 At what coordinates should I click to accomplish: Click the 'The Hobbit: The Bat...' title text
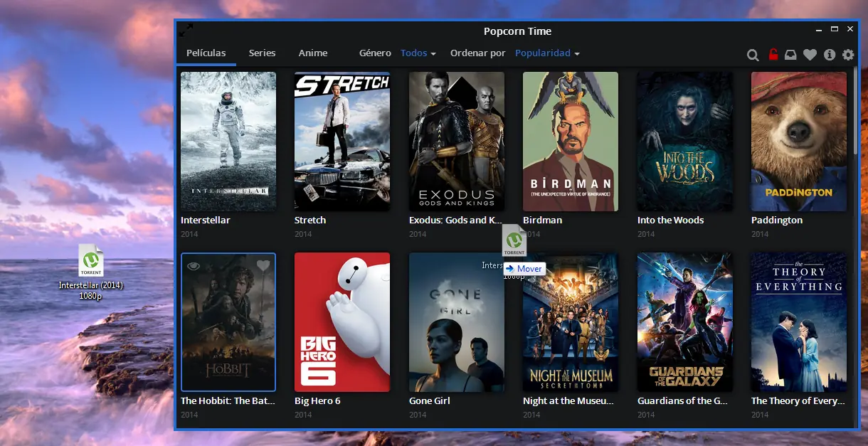[226, 401]
